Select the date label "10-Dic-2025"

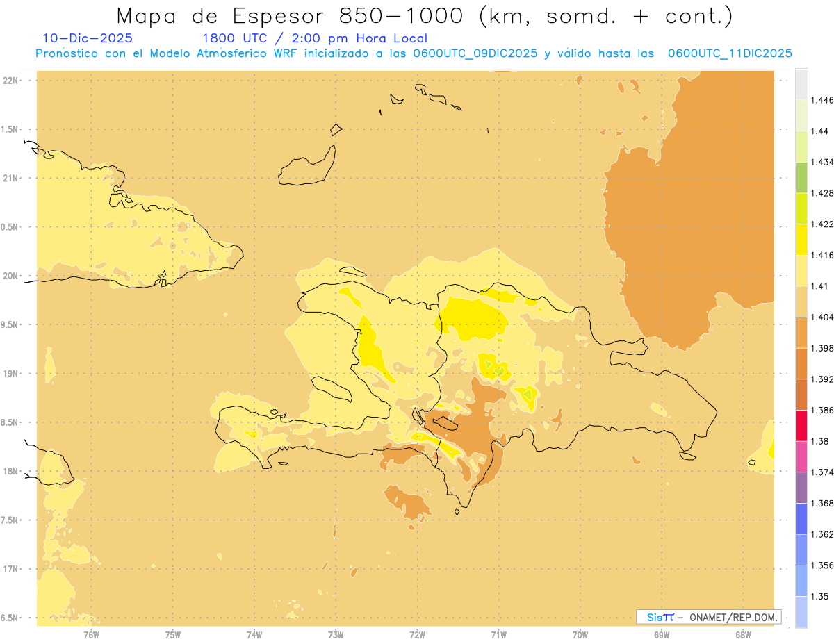pyautogui.click(x=88, y=39)
